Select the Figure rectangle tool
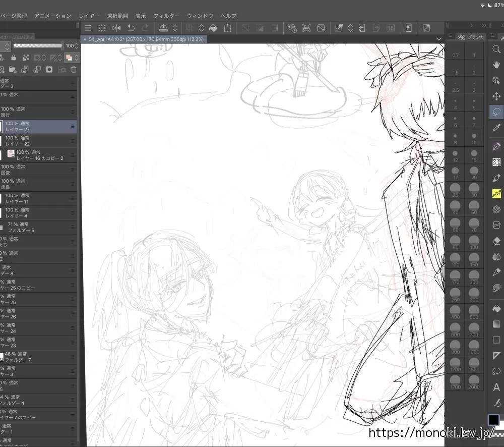This screenshot has width=504, height=447. pos(496,340)
